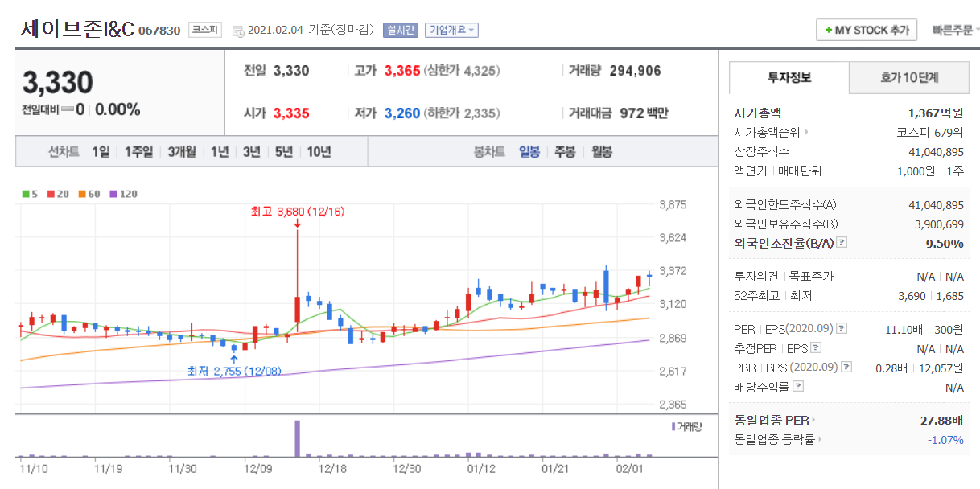Select the 3개월 line chart period
The height and width of the screenshot is (489, 980).
182,151
